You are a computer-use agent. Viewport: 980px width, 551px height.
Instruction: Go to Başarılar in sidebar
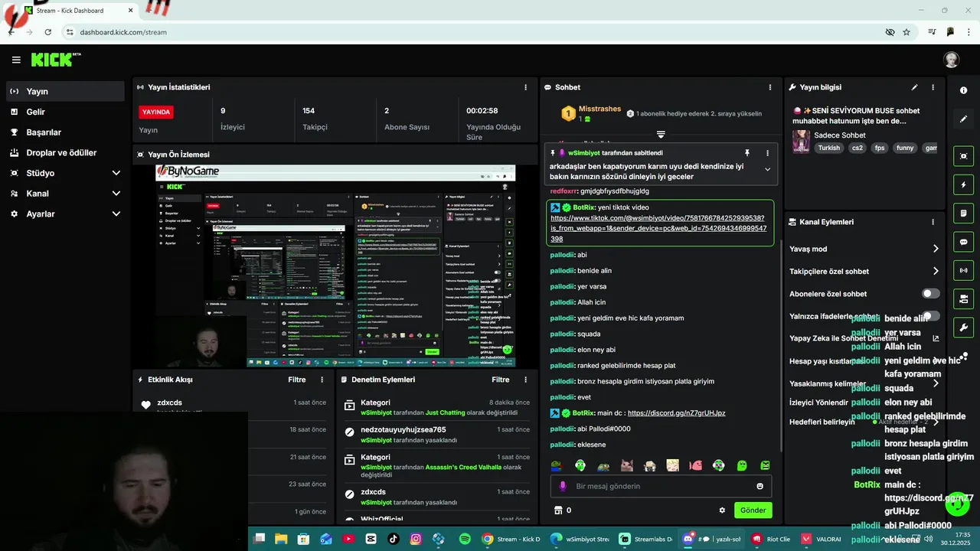[x=64, y=132]
